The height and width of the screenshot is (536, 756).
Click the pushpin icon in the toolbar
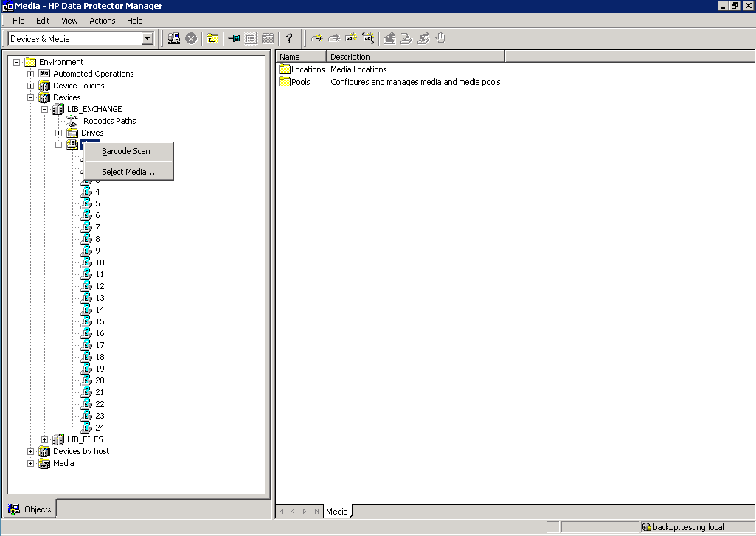pos(234,38)
